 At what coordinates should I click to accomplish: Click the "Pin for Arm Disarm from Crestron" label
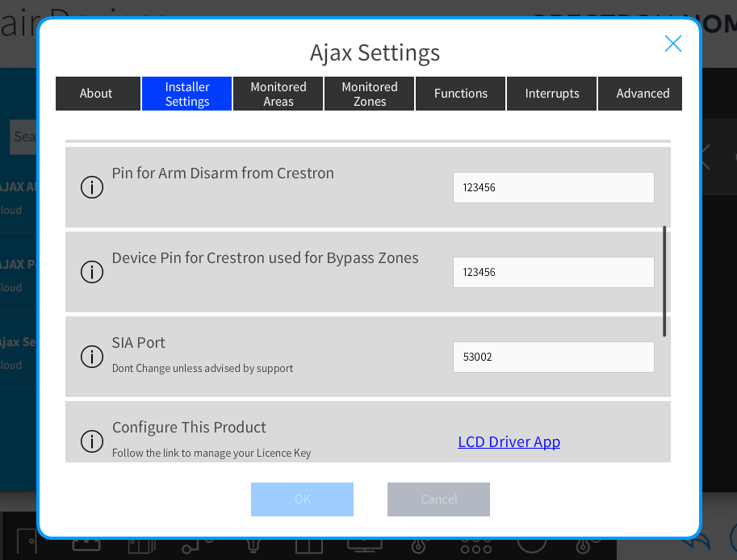tap(223, 173)
